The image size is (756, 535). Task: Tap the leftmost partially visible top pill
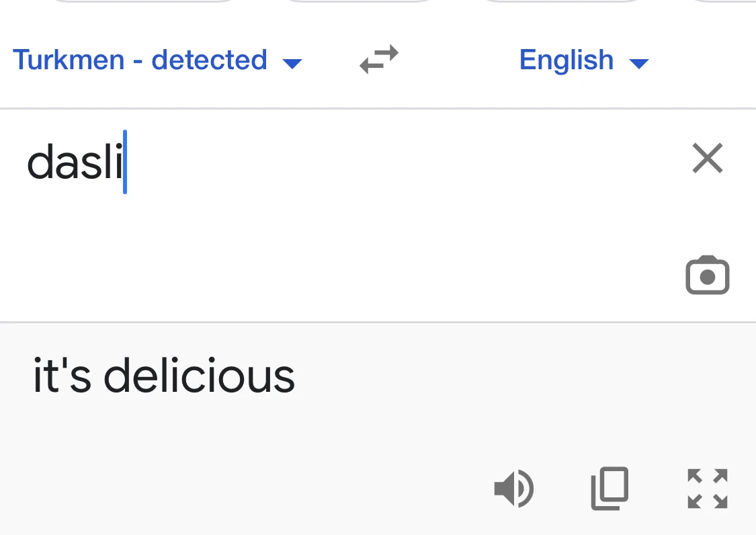tap(144, 1)
